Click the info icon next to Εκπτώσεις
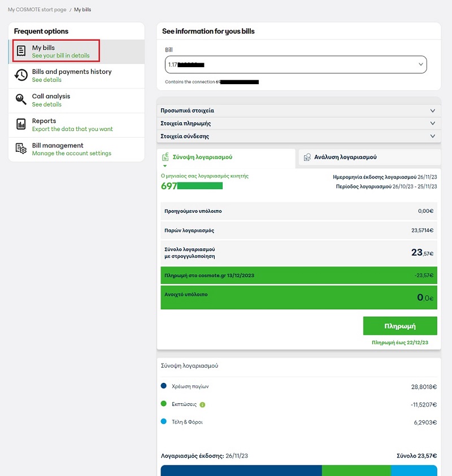 [202, 404]
